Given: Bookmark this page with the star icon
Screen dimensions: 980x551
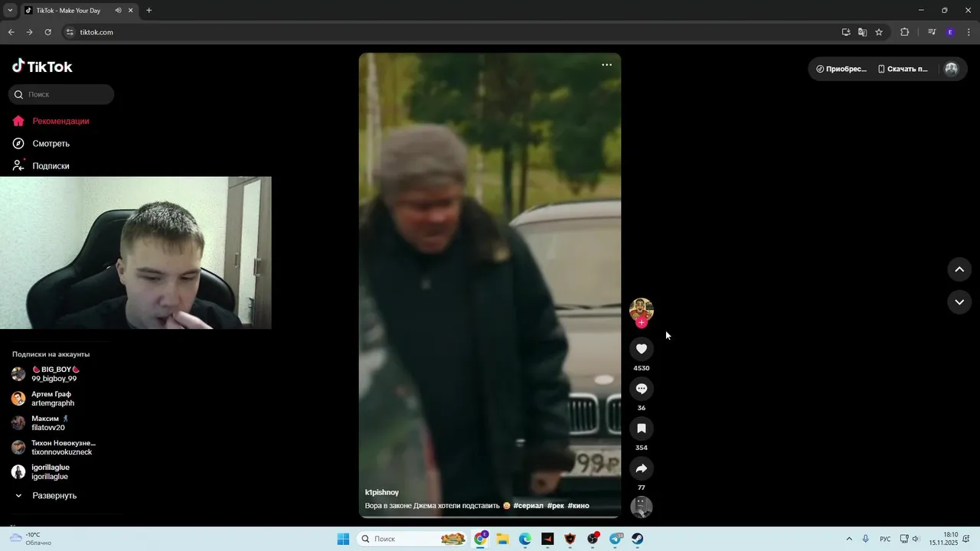Looking at the screenshot, I should (x=879, y=32).
